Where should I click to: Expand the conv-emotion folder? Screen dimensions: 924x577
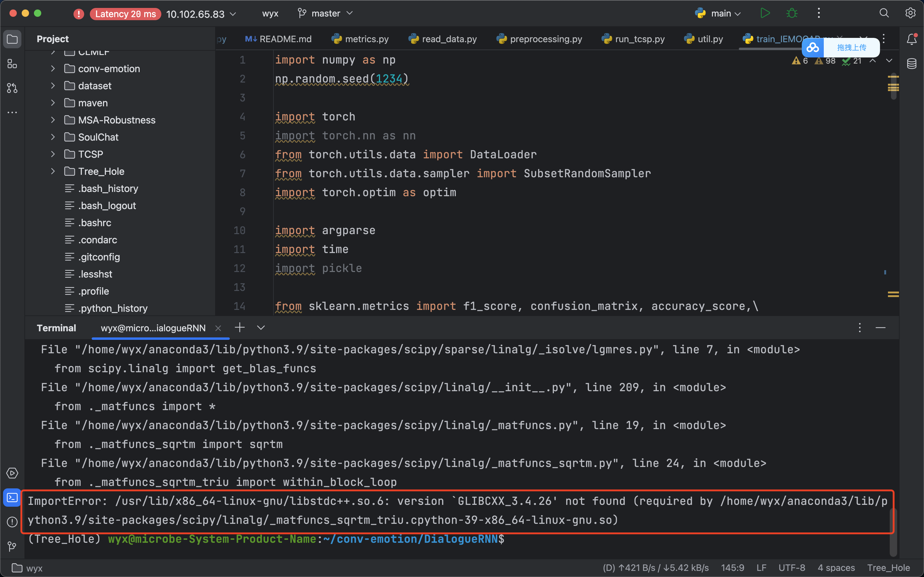click(53, 69)
